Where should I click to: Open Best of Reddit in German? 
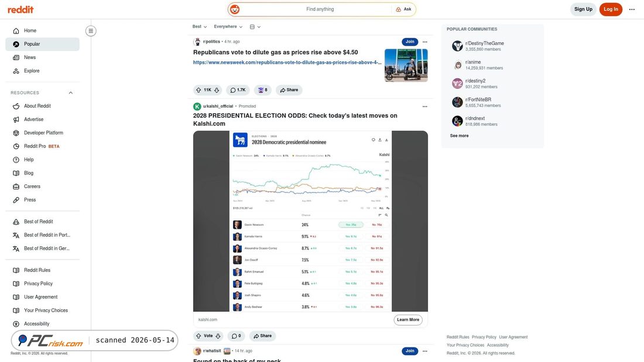(42, 249)
